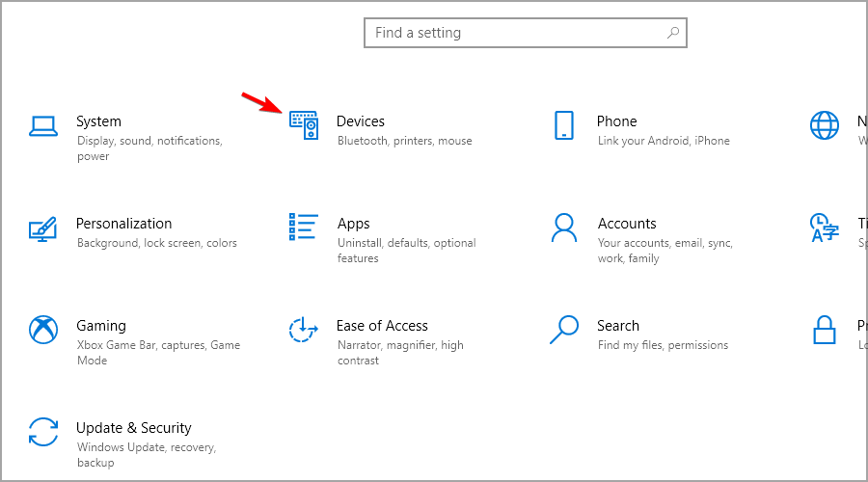Go to Devices settings heading
Image resolution: width=868 pixels, height=482 pixels.
point(361,121)
